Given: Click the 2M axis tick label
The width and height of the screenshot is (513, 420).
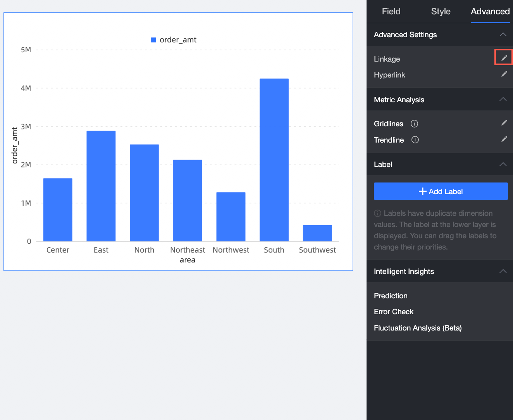Looking at the screenshot, I should click(26, 165).
